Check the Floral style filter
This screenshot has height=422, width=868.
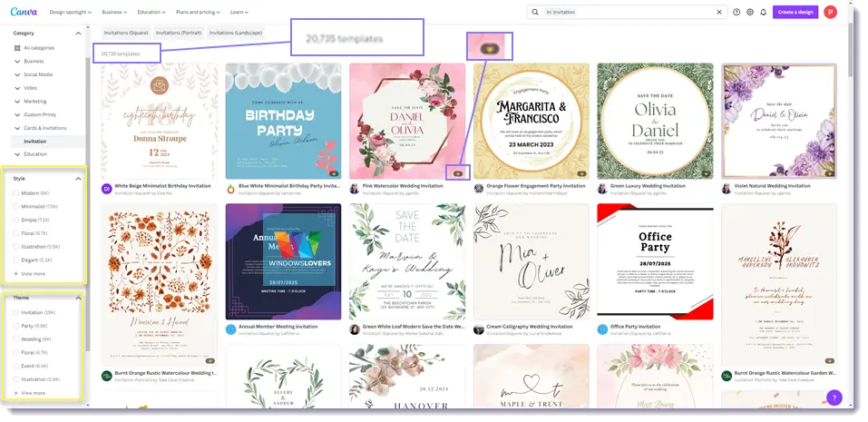coord(16,233)
